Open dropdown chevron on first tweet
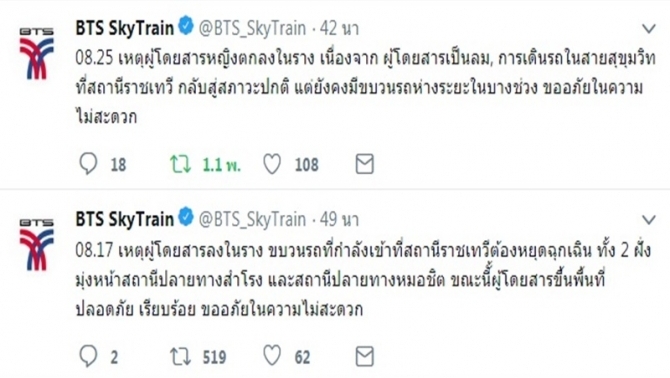 [x=649, y=29]
